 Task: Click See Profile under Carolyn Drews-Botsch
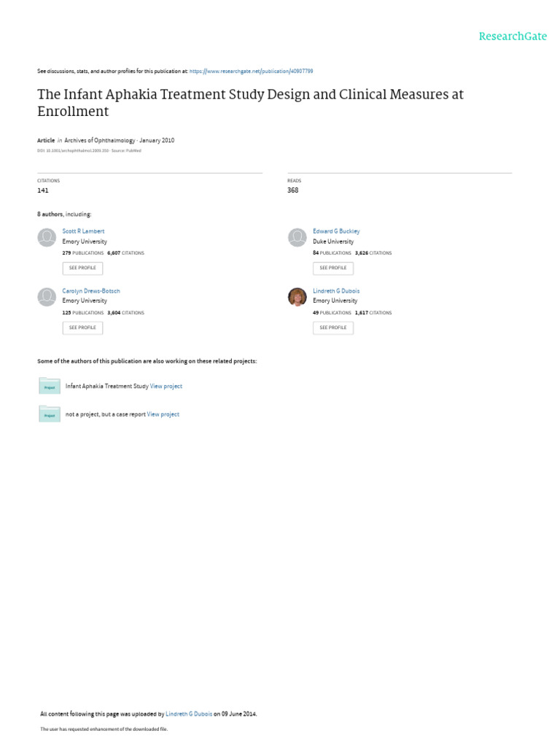[x=82, y=328]
